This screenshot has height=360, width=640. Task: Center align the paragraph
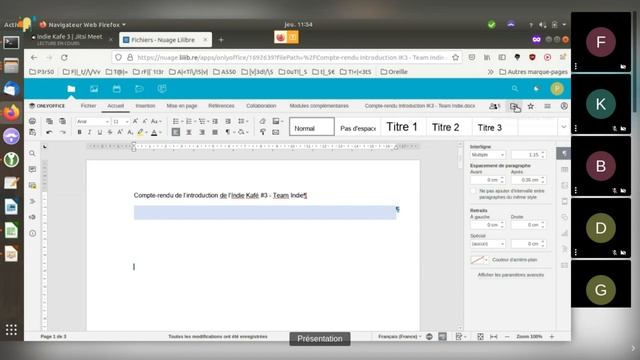189,132
